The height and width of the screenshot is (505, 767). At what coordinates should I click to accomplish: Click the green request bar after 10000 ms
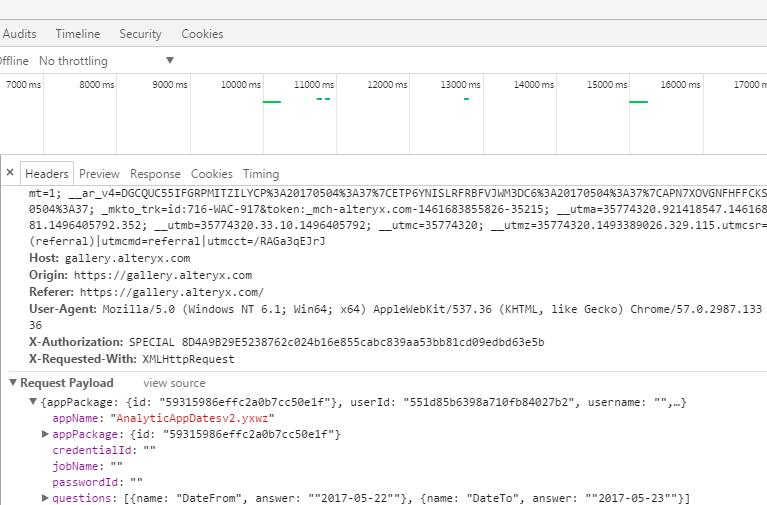(272, 102)
